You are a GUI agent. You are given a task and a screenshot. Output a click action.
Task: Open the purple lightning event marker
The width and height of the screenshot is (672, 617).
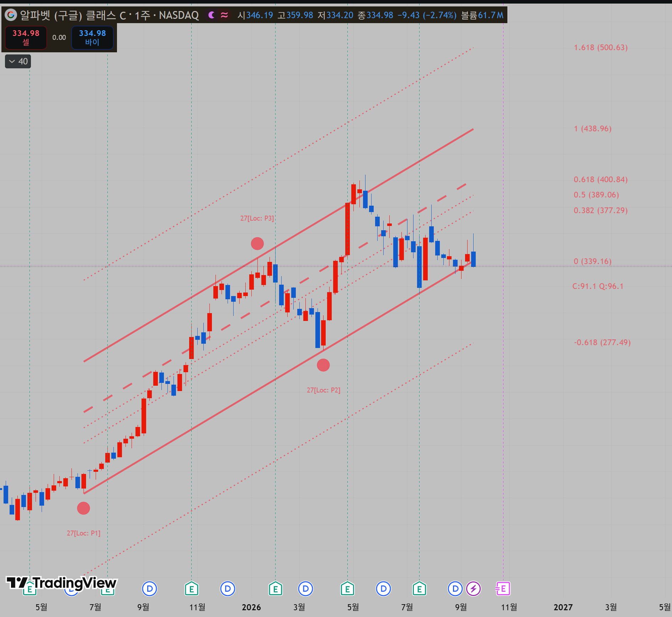click(473, 589)
